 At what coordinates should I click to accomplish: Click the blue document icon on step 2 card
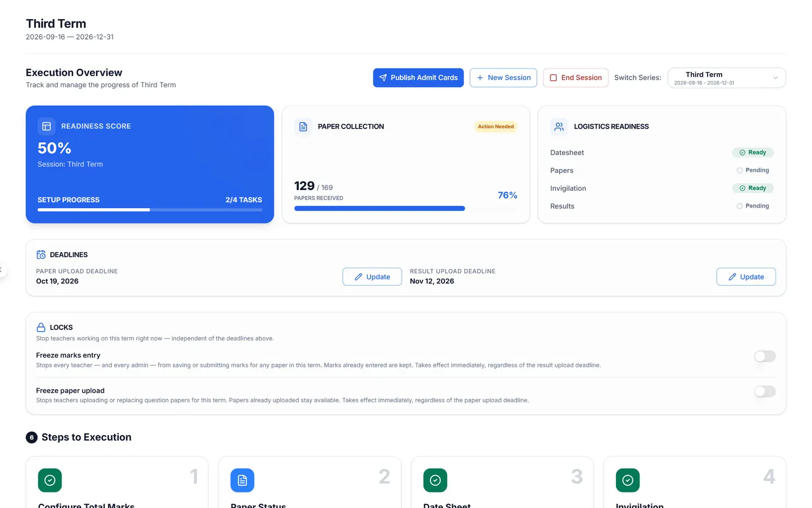point(243,480)
